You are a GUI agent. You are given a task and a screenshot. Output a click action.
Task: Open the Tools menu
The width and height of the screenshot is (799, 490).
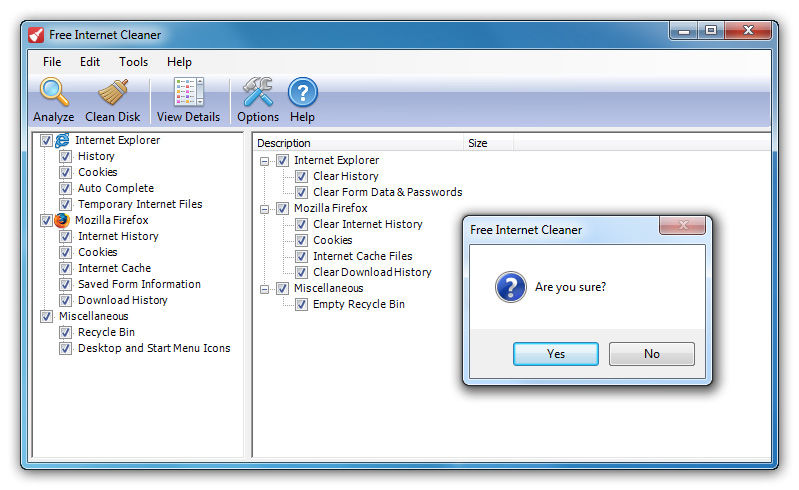(x=133, y=62)
